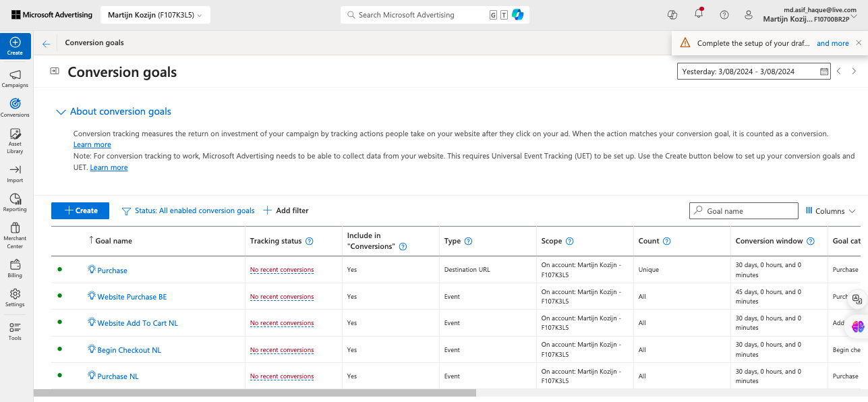
Task: Open Reporting from the sidebar
Action: point(15,203)
